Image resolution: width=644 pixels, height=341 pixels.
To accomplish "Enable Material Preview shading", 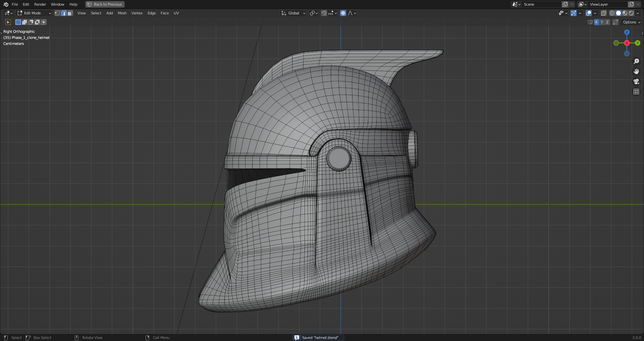I will click(x=625, y=13).
